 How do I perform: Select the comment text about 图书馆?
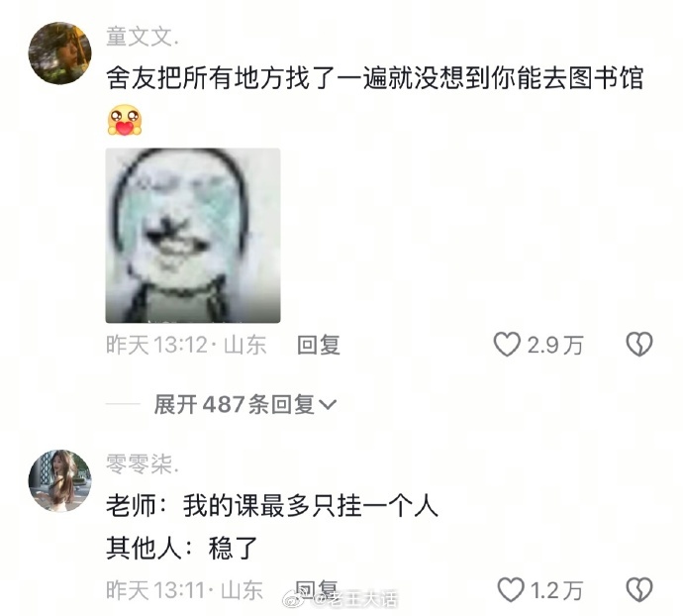point(375,78)
